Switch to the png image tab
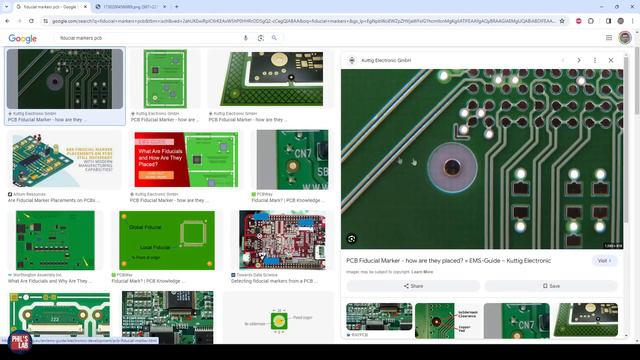Image resolution: width=640 pixels, height=360 pixels. tap(131, 7)
